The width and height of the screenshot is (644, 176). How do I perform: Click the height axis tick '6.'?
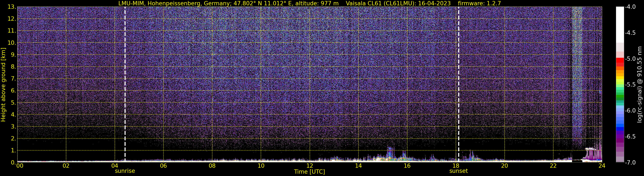[x=13, y=91]
